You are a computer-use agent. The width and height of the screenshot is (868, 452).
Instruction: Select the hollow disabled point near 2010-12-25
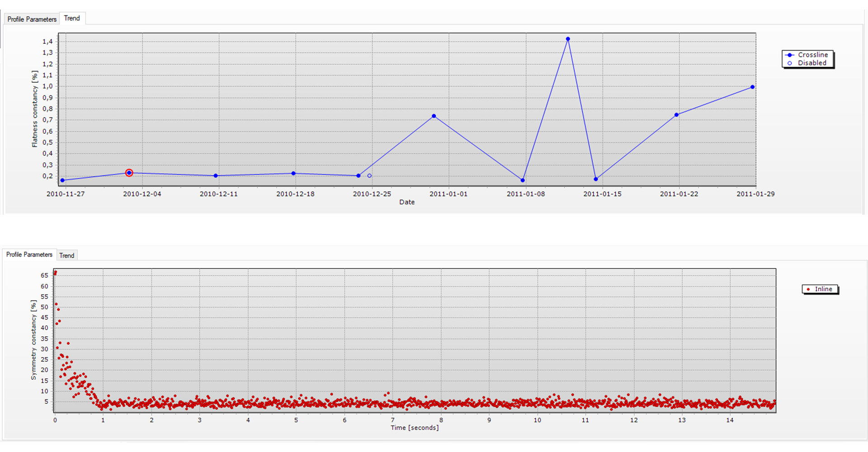click(x=369, y=176)
